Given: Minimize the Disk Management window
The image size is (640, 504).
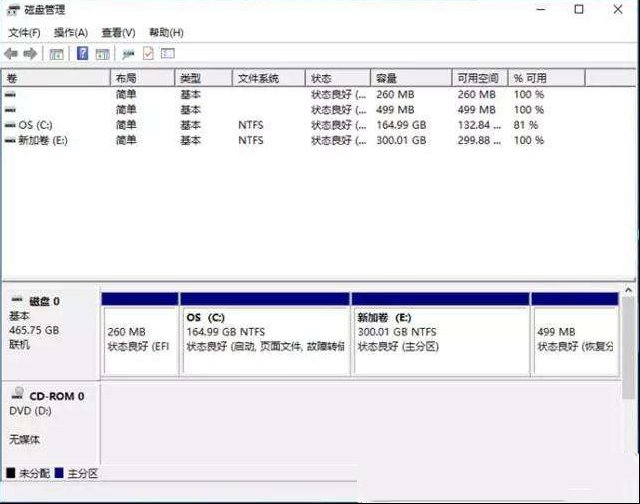Looking at the screenshot, I should tap(541, 9).
